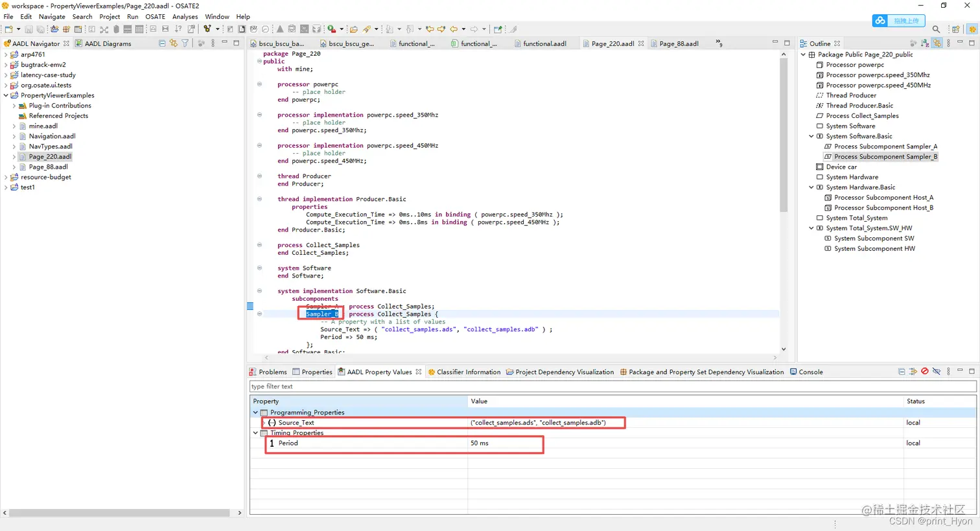Fold the thread implementation Producer.Basic block
The width and height of the screenshot is (980, 531).
coord(259,199)
